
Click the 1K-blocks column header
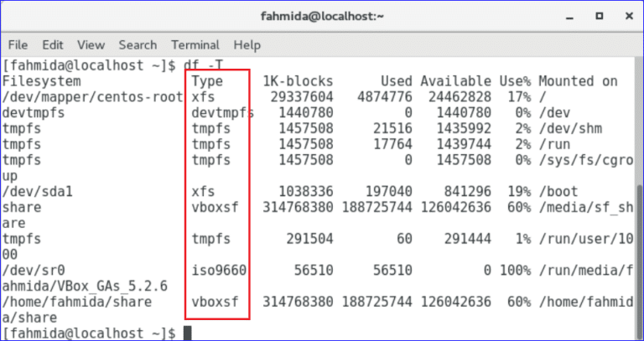(298, 81)
